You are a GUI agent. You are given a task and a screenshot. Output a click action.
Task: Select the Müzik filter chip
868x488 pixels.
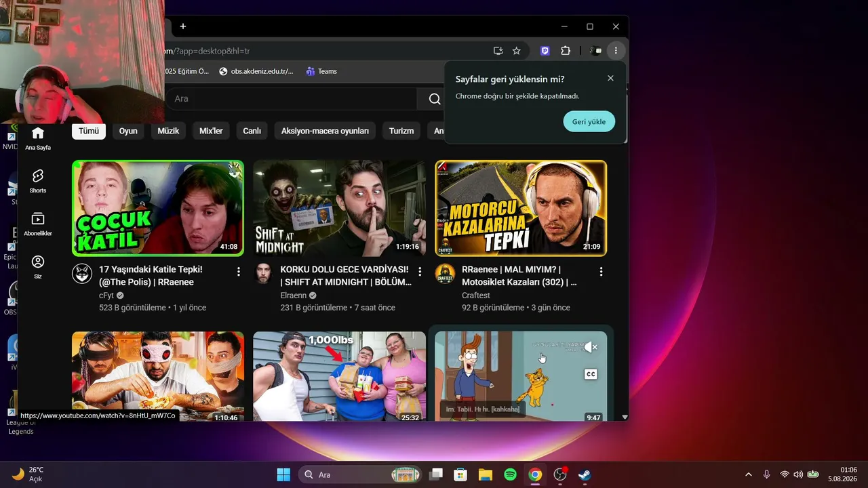pyautogui.click(x=168, y=131)
